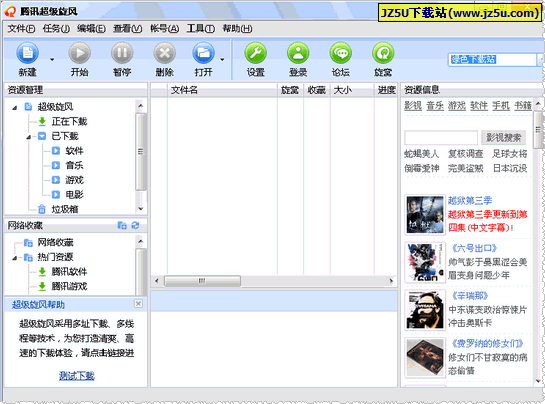Viewport: 545px width, 404px height.
Task: Select the 软件 folder under 已下载
Action: click(x=74, y=151)
